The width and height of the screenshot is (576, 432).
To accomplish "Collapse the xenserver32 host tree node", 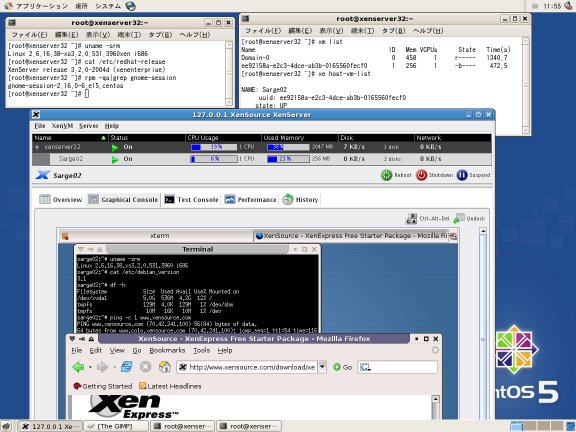I will click(x=37, y=147).
